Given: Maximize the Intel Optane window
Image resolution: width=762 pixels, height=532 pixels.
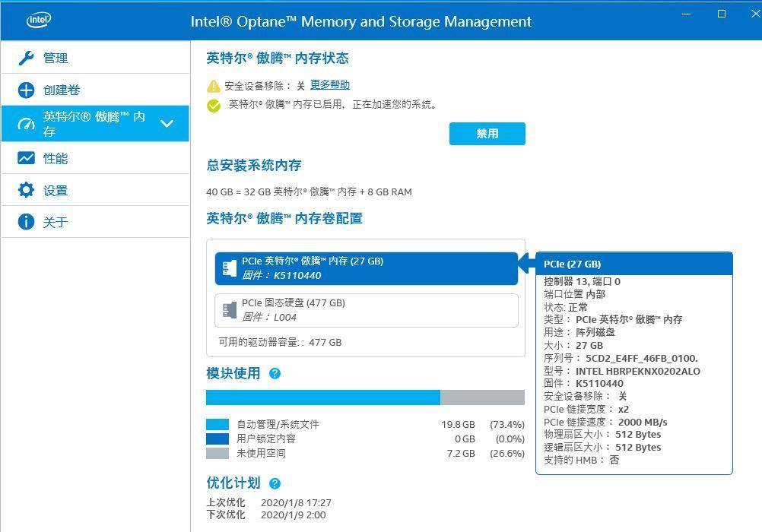Looking at the screenshot, I should tap(722, 14).
